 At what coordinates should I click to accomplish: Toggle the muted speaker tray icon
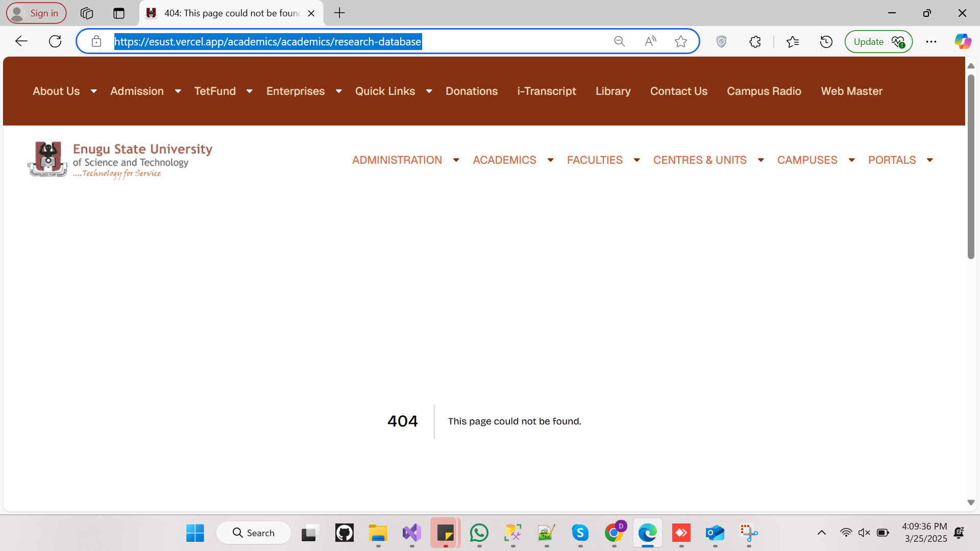click(x=864, y=533)
